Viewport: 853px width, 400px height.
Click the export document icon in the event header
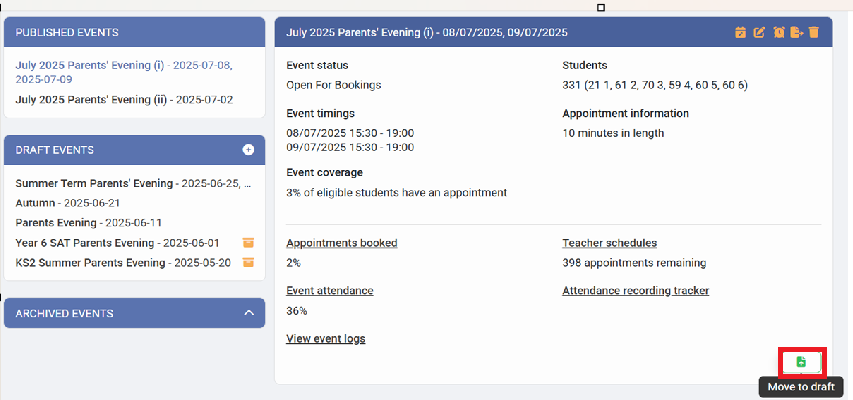click(x=796, y=32)
